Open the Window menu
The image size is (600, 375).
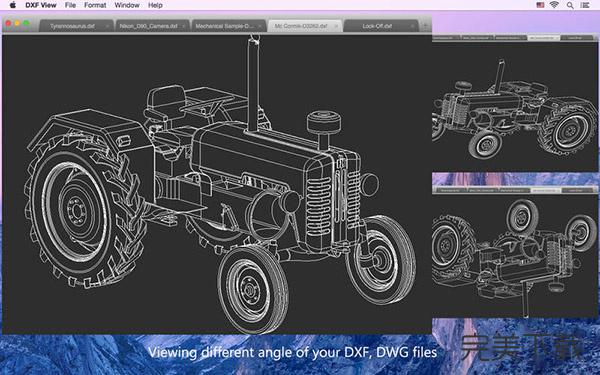point(127,5)
